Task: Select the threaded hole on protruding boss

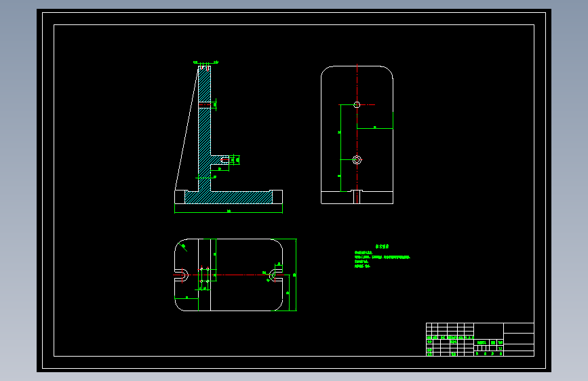Action: coord(225,160)
